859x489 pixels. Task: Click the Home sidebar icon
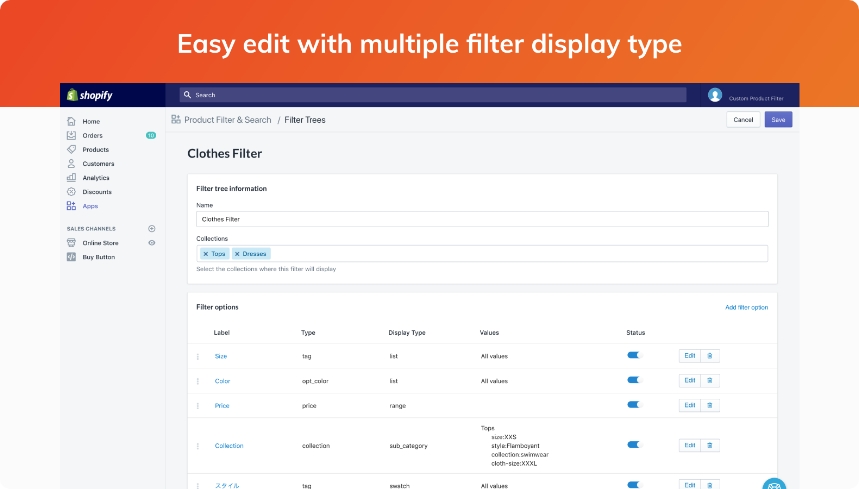71,121
